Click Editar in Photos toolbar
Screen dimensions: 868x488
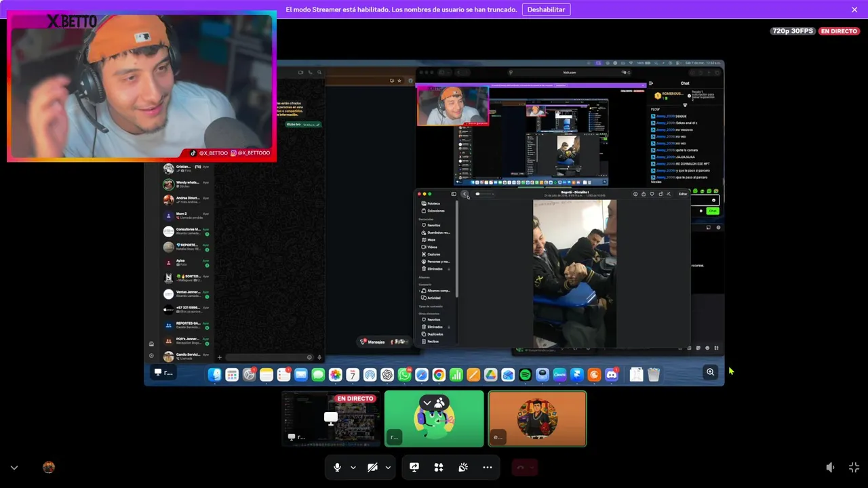click(x=683, y=194)
